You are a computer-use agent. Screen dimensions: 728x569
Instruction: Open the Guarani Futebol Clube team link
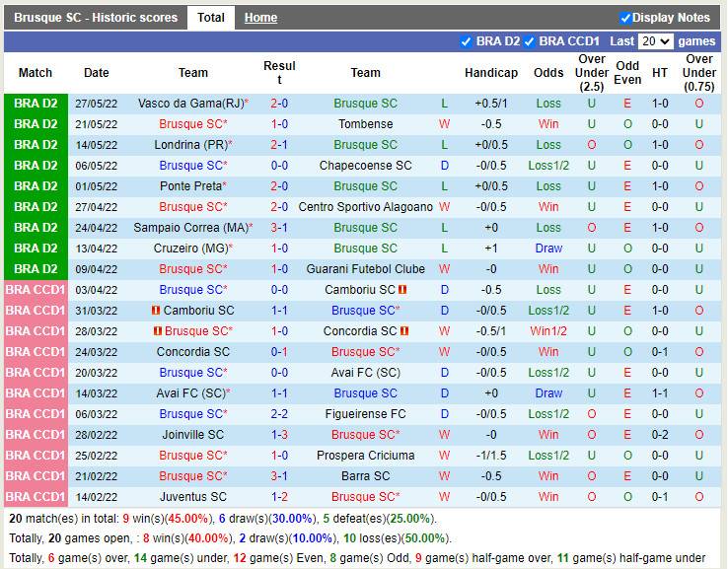365,269
